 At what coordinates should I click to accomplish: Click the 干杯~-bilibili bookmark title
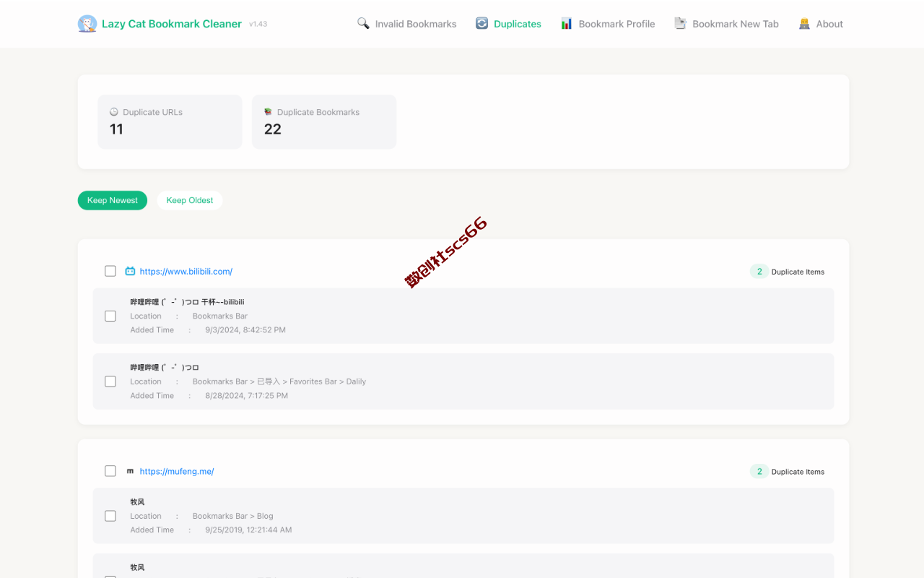coord(187,302)
